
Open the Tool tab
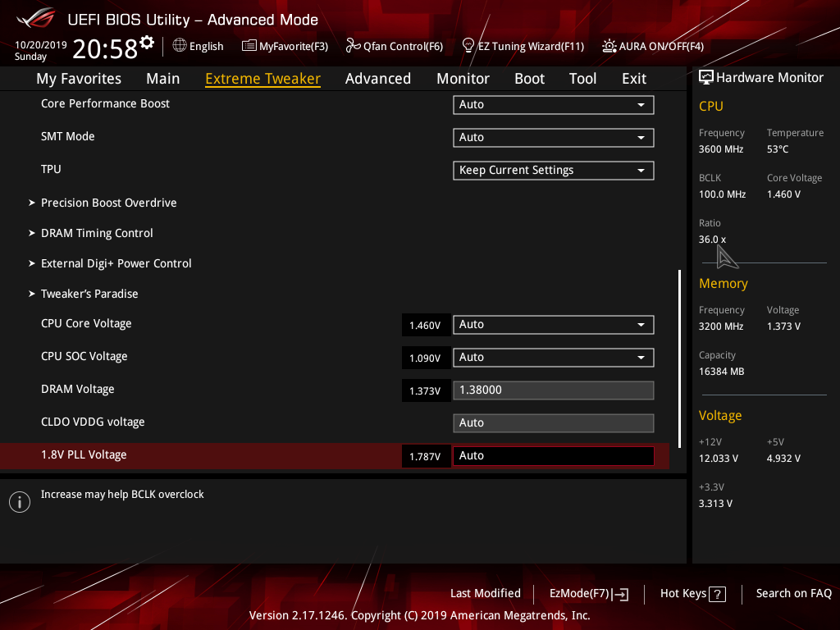[583, 78]
